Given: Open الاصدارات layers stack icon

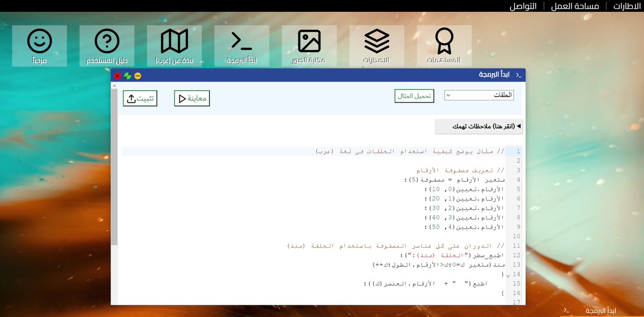Looking at the screenshot, I should pyautogui.click(x=377, y=46).
